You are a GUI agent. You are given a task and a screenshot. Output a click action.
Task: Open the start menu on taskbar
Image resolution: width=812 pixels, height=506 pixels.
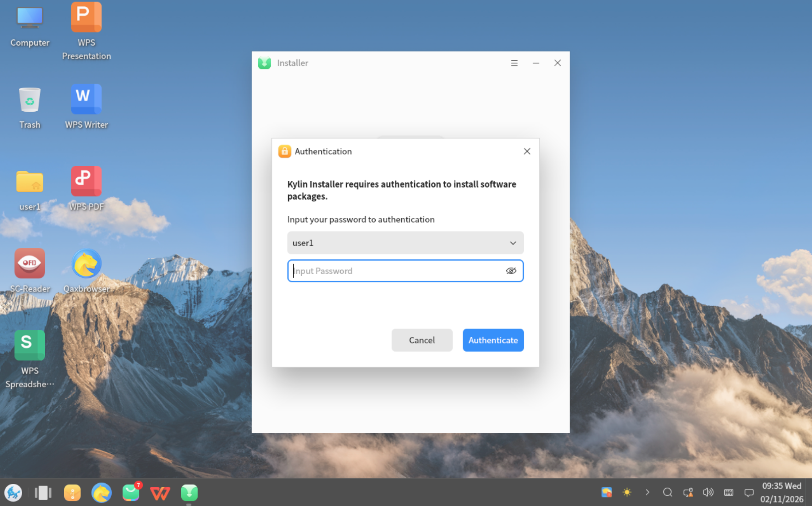pyautogui.click(x=13, y=493)
